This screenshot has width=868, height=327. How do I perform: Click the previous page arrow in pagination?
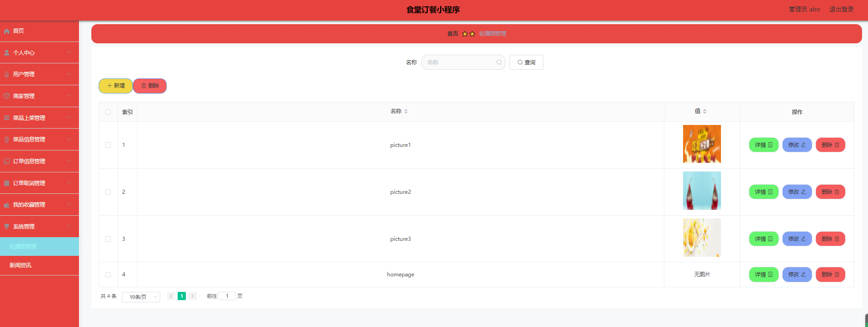pos(171,296)
